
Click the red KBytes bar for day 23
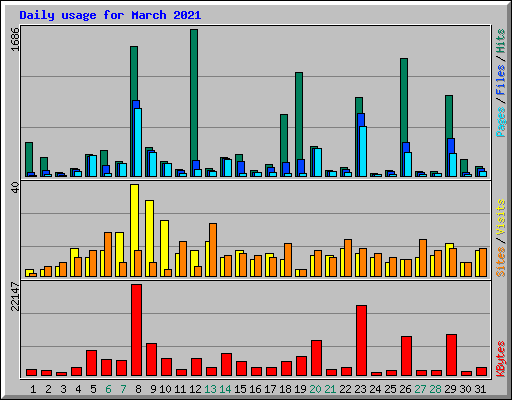click(361, 341)
